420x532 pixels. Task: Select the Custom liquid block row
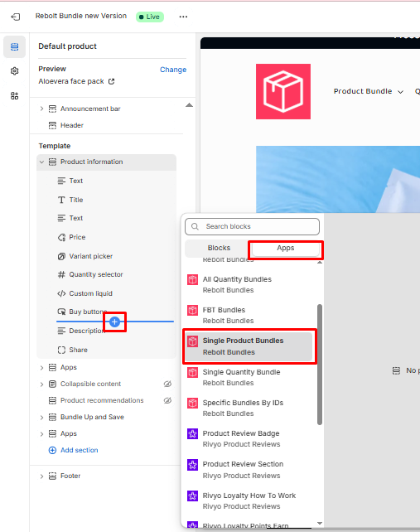point(107,293)
